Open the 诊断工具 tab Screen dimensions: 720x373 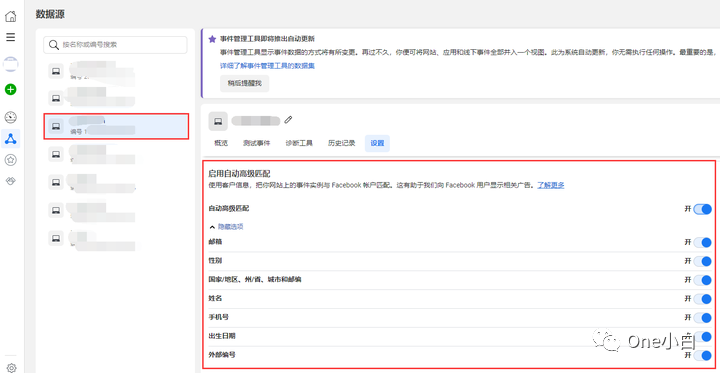coord(299,143)
